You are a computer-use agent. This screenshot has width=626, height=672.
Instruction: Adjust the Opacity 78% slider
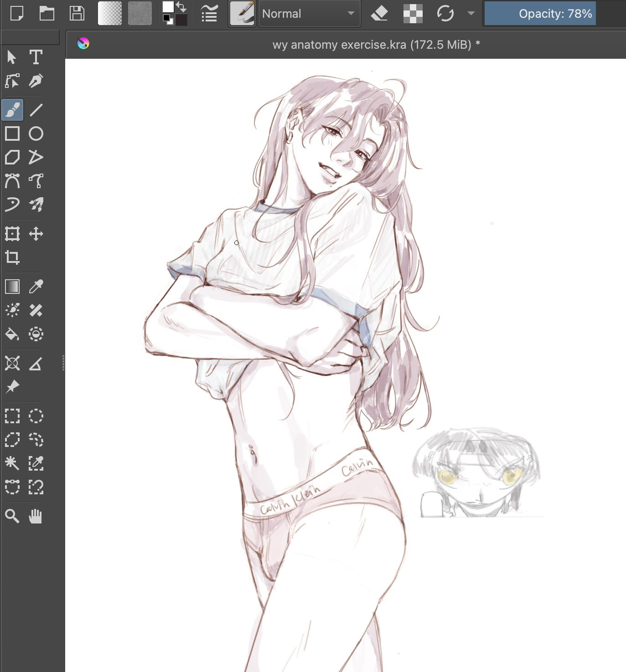pyautogui.click(x=540, y=14)
